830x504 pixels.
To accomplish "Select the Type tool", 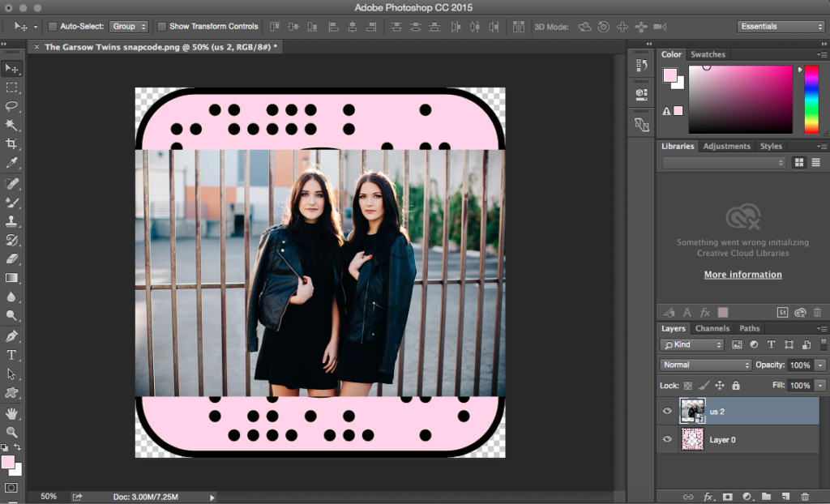I will pyautogui.click(x=11, y=355).
